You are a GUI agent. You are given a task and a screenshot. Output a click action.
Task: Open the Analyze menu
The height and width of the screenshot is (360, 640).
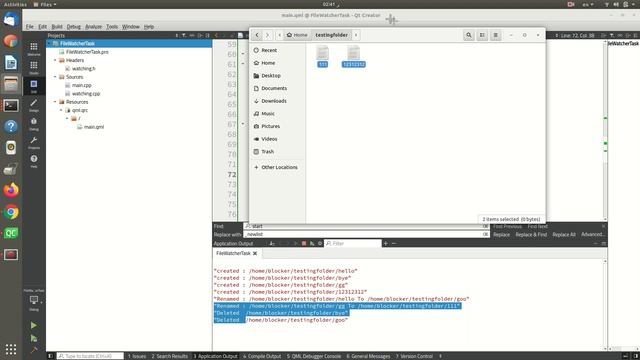[93, 27]
